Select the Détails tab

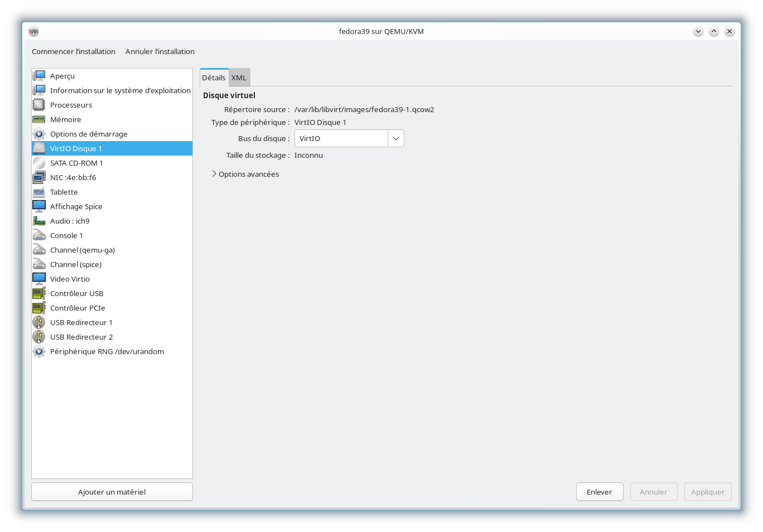click(214, 78)
